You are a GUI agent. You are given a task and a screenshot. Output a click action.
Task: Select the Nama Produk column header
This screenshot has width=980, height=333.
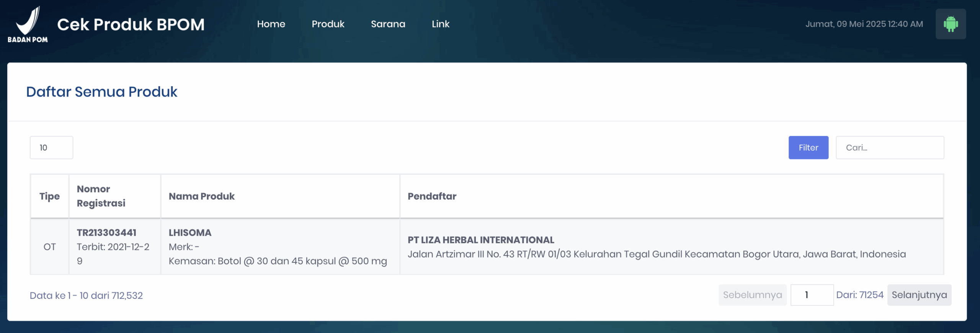[x=280, y=196]
